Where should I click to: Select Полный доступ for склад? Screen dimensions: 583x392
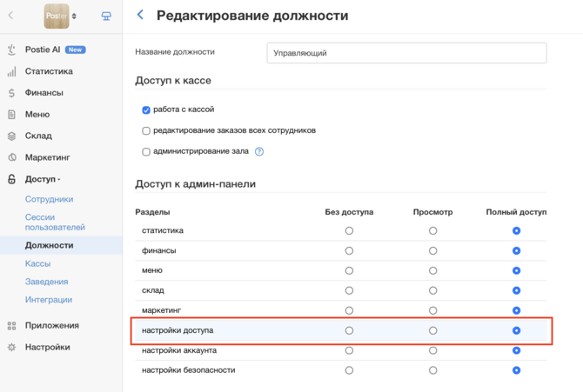click(517, 290)
